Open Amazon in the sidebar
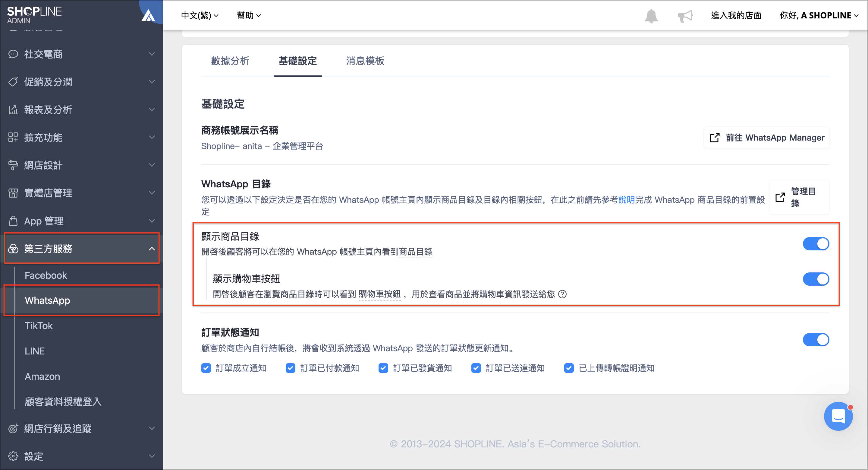This screenshot has width=868, height=470. 42,376
